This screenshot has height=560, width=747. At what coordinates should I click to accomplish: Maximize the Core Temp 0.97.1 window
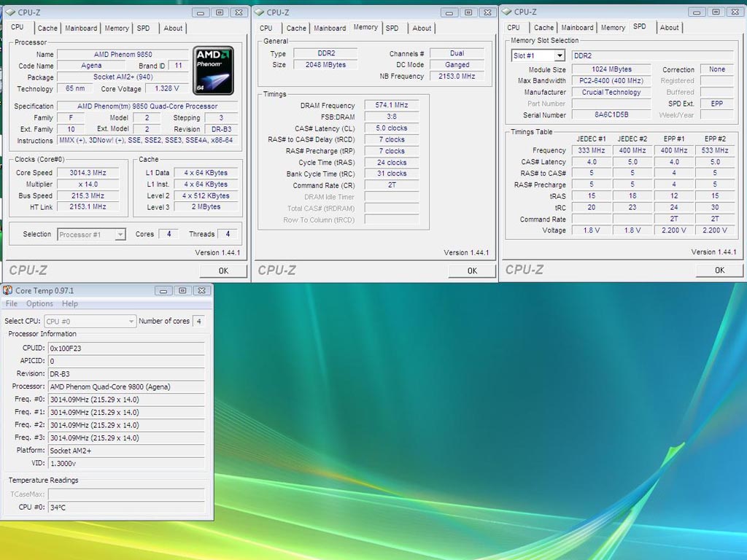coord(182,290)
